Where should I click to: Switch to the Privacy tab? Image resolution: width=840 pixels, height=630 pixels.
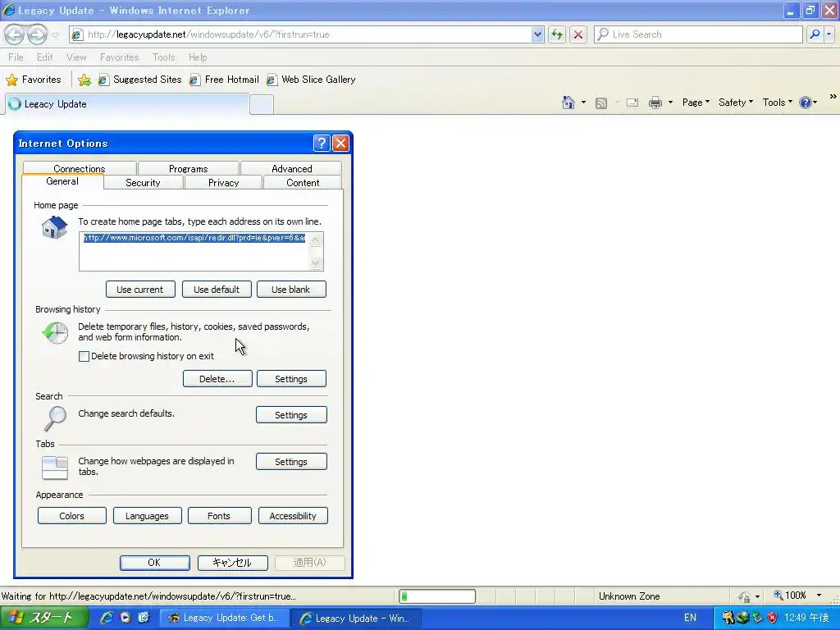pyautogui.click(x=223, y=183)
